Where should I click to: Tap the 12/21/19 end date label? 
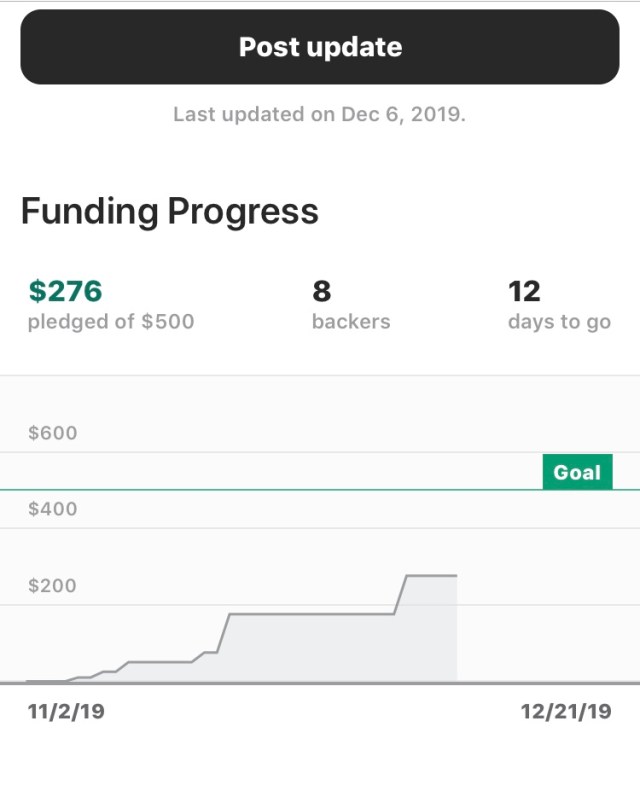pyautogui.click(x=565, y=711)
